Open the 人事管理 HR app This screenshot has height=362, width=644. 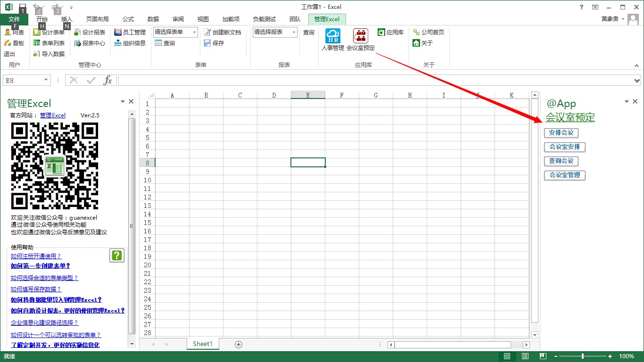click(333, 40)
